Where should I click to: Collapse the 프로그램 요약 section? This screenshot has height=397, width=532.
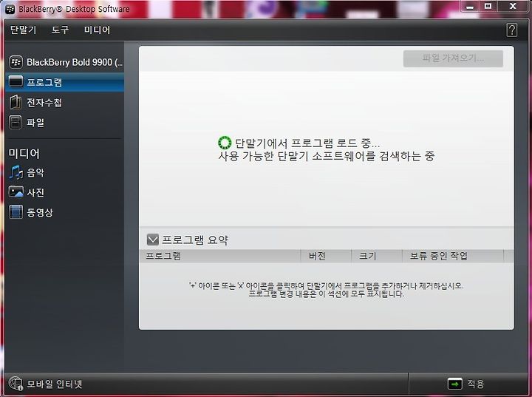[153, 240]
